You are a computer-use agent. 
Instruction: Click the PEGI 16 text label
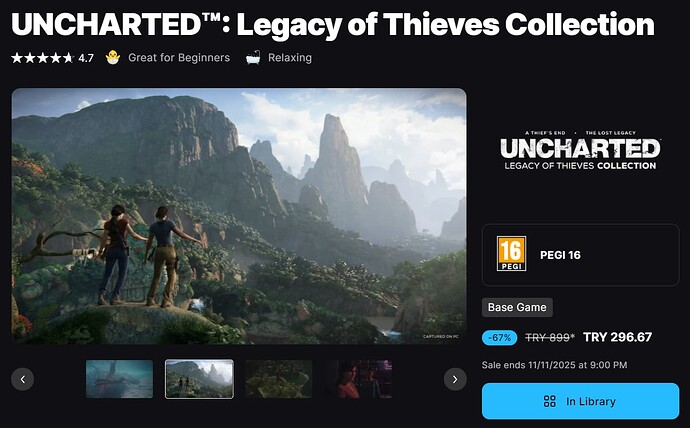point(560,255)
